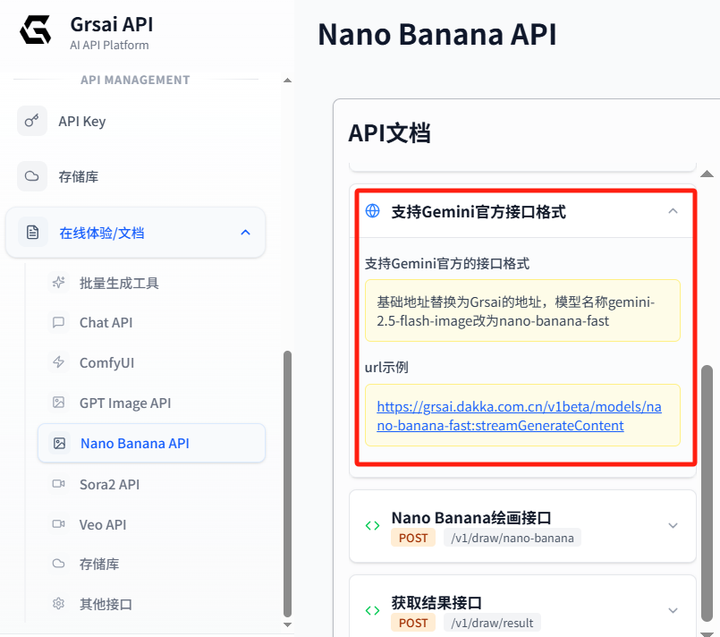Click the image icon beside GPT Image API
This screenshot has height=637, width=720.
coord(58,402)
